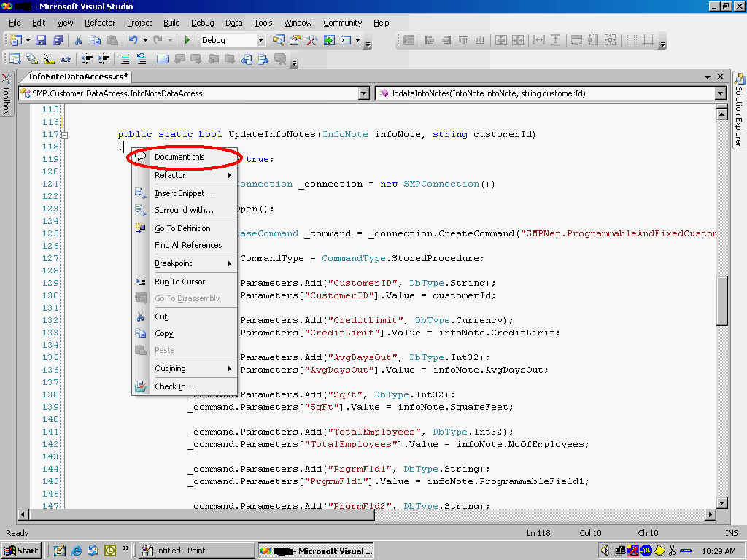Click the editor's vertical scrollbar down arrow
747x560 pixels.
721,502
